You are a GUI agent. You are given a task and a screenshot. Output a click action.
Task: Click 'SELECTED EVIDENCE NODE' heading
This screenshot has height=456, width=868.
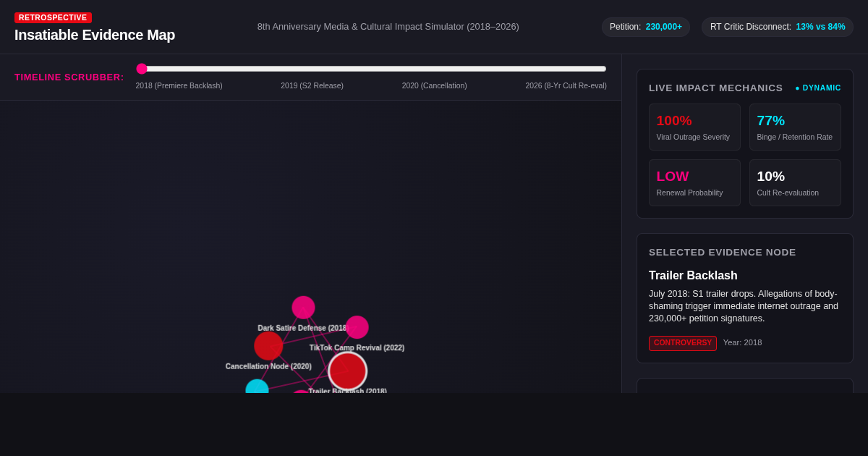click(x=722, y=252)
